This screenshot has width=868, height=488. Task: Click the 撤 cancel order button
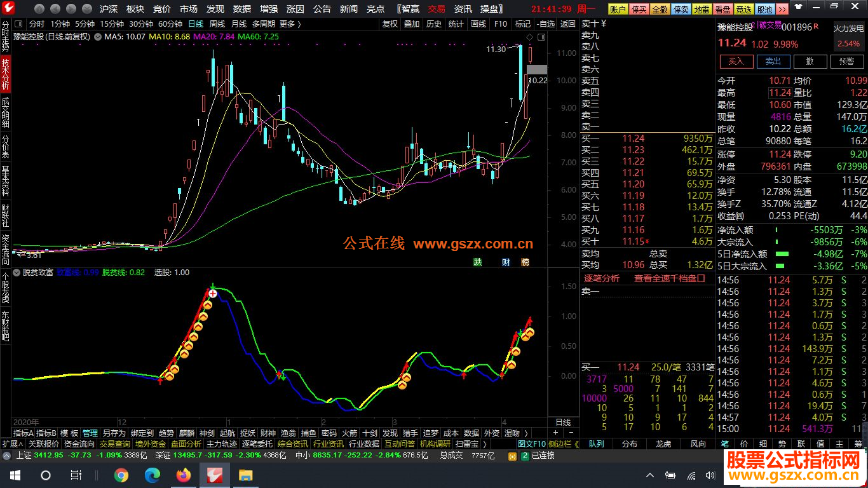pyautogui.click(x=810, y=61)
